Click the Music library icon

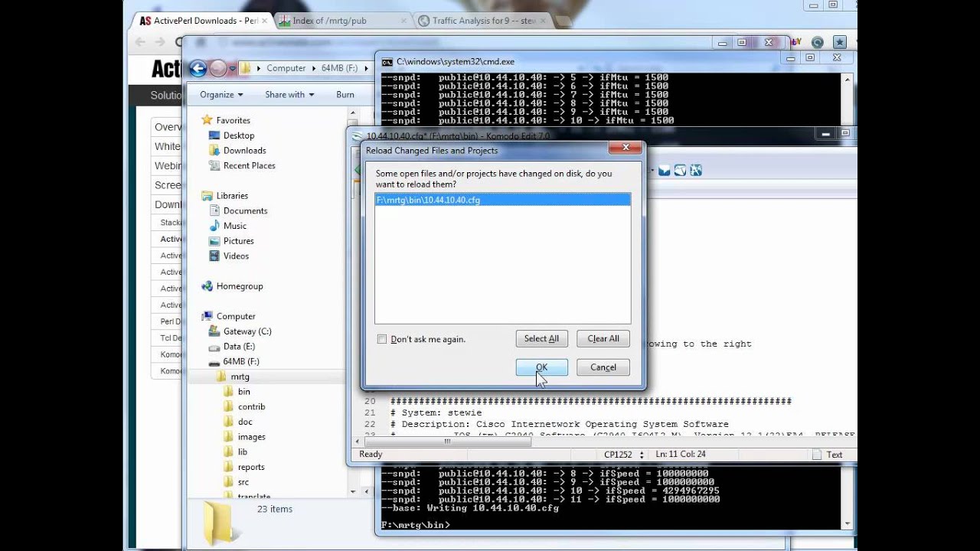214,226
